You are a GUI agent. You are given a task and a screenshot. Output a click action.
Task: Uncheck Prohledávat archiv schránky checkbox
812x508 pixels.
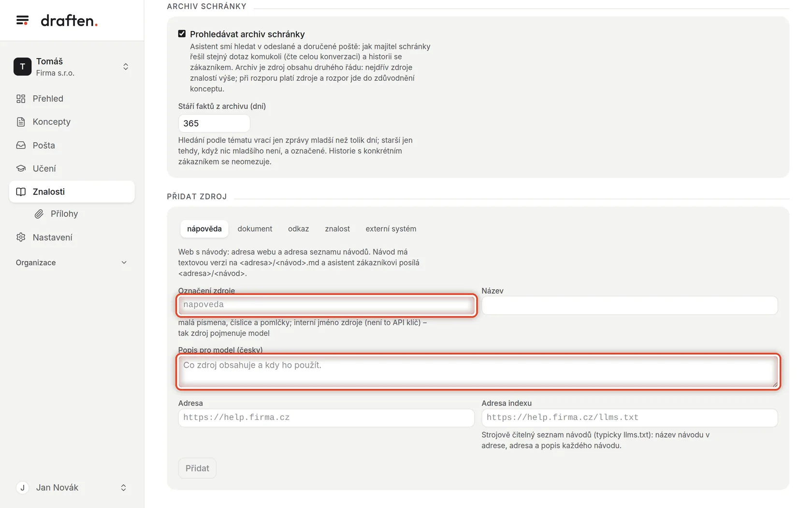[x=182, y=33]
